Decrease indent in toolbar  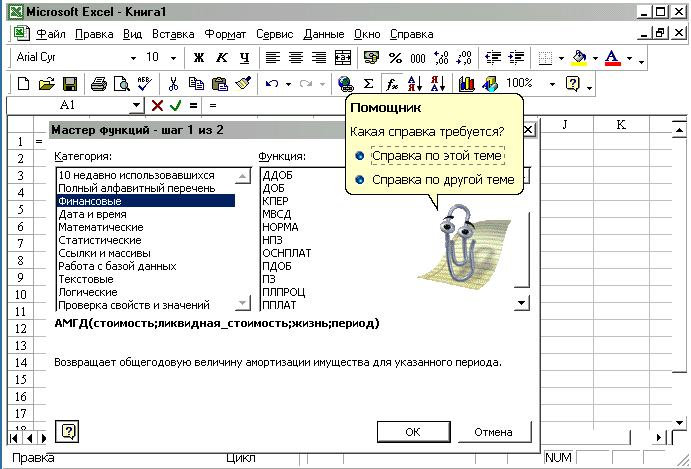[493, 58]
